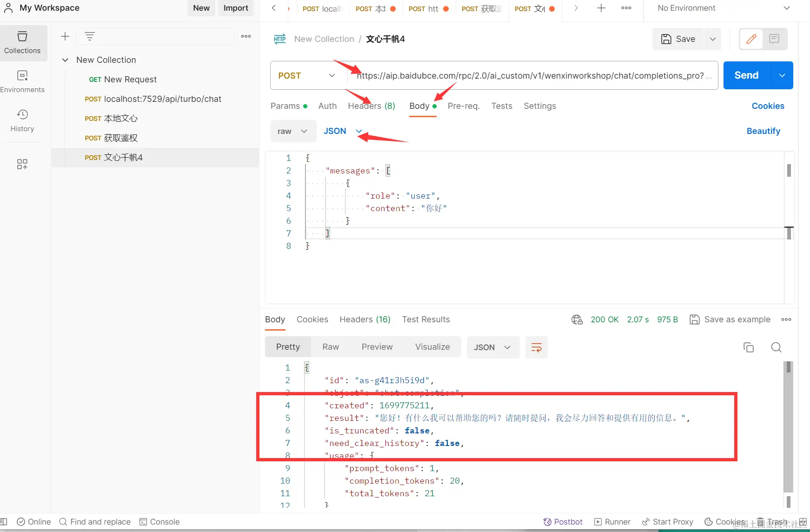810x532 pixels.
Task: Open the collections panel more options menu
Action: [x=246, y=36]
